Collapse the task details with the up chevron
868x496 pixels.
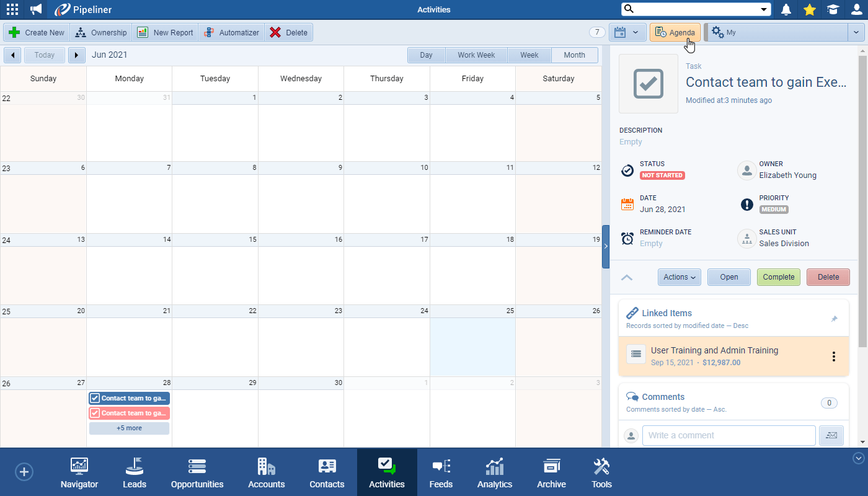pyautogui.click(x=627, y=277)
